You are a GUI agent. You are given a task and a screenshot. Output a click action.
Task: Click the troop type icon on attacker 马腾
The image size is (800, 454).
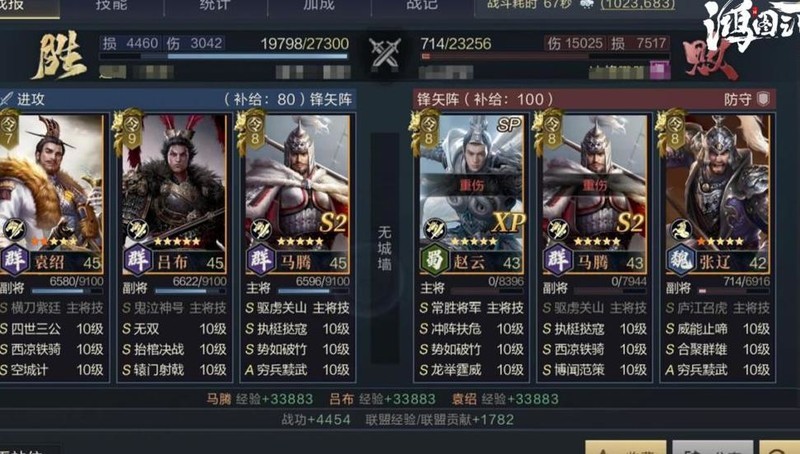[x=260, y=229]
